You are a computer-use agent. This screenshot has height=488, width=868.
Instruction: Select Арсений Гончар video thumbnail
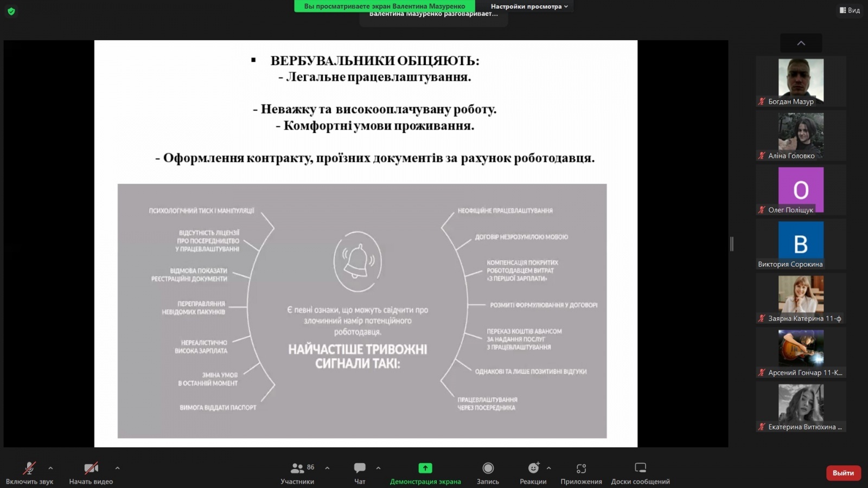coord(801,352)
